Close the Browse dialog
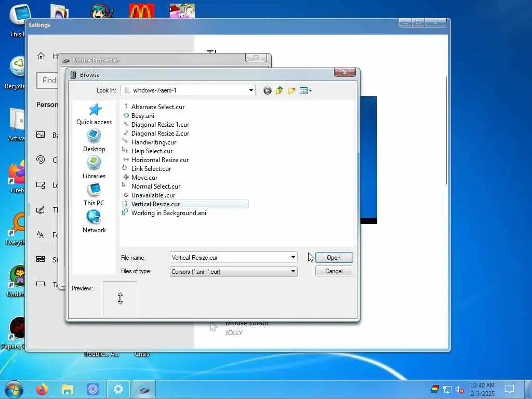Image resolution: width=532 pixels, height=399 pixels. (345, 72)
